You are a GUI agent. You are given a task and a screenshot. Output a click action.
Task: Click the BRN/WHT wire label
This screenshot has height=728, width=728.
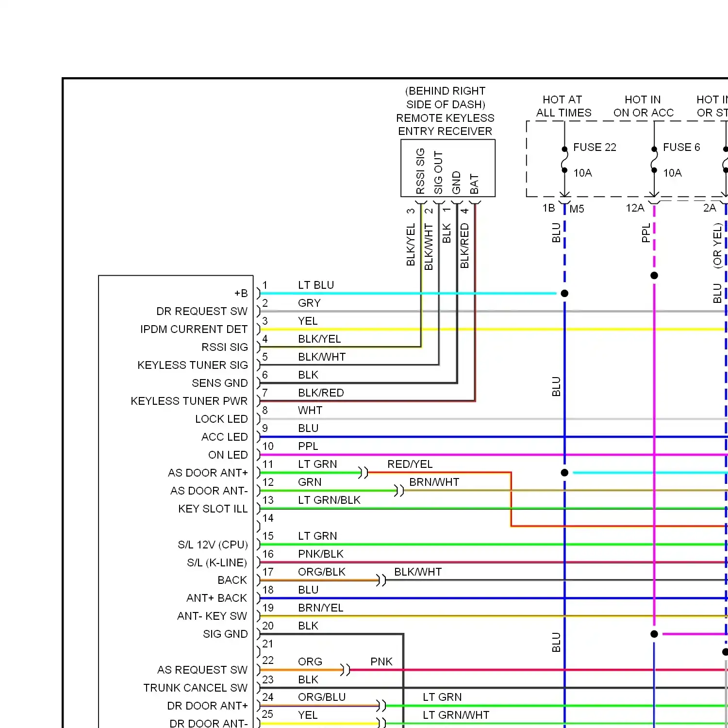point(434,482)
